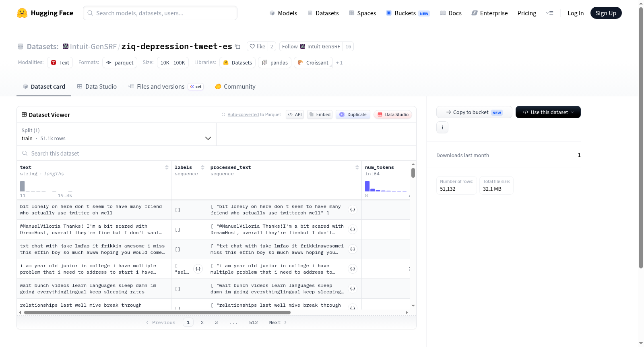The image size is (644, 347).
Task: Select page 1 in pagination
Action: [x=188, y=322]
